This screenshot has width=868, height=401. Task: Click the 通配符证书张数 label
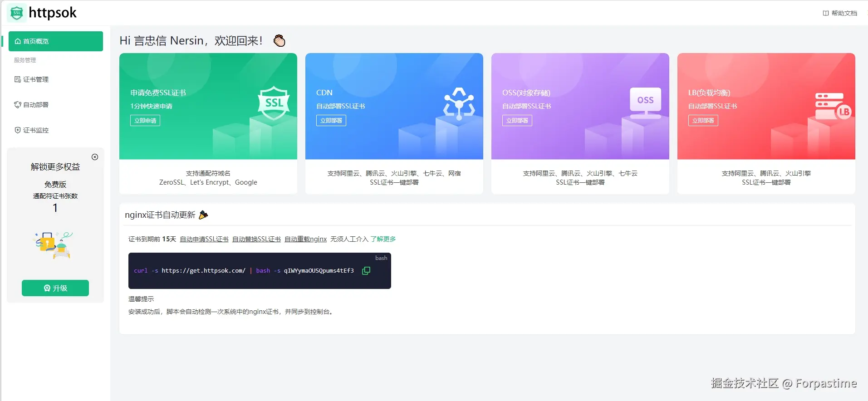(55, 196)
